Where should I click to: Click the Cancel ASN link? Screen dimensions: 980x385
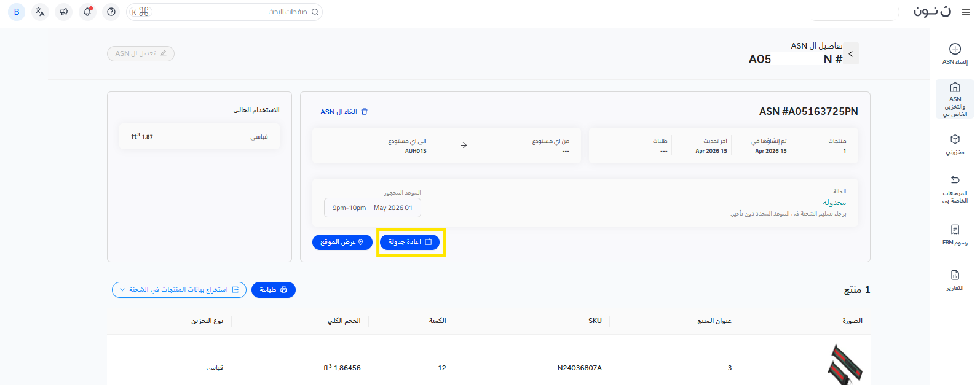[x=344, y=112]
